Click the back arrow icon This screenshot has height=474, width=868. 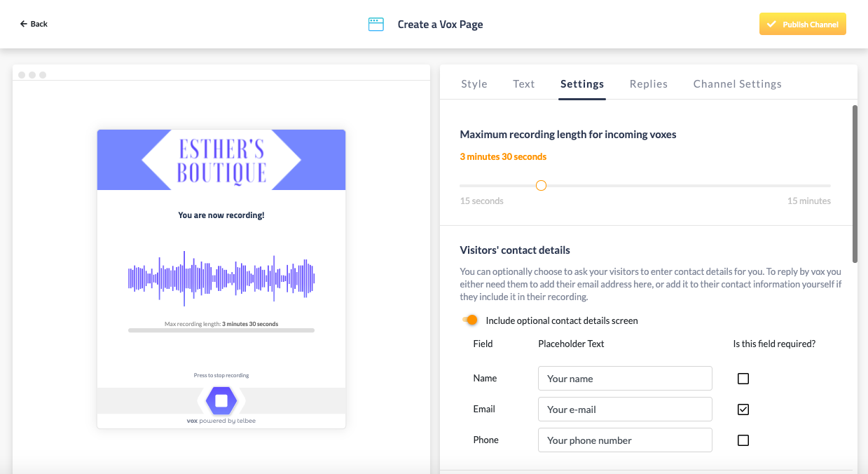24,24
